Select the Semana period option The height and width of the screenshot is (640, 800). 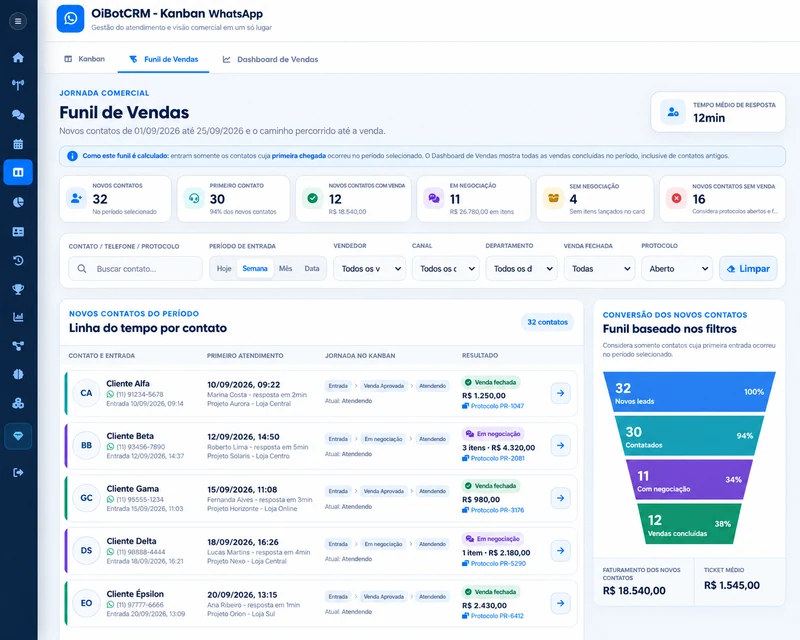click(255, 268)
